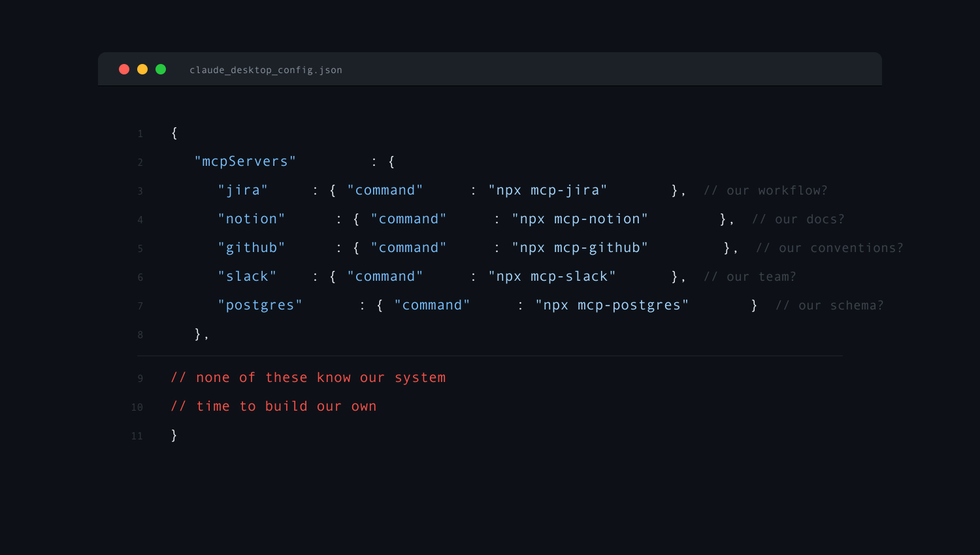980x555 pixels.
Task: Click line number 7 in the gutter
Action: coord(140,306)
